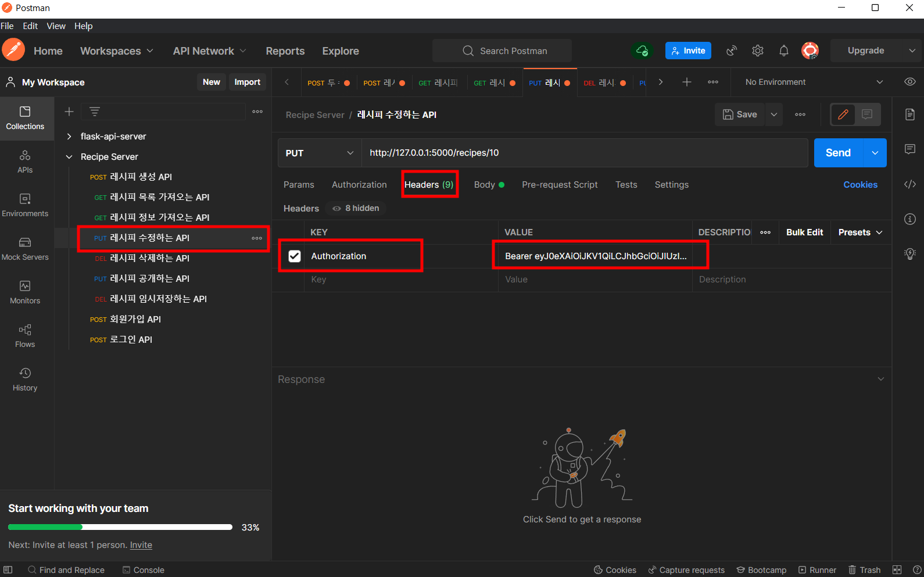Open the documentation icon in right sidebar
The height and width of the screenshot is (577, 924).
[910, 114]
